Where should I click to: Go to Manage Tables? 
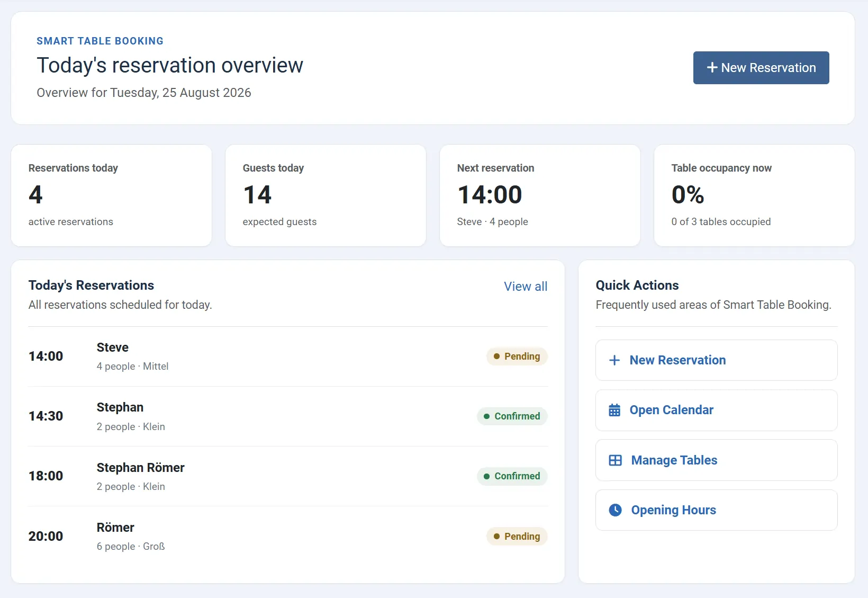pos(717,460)
